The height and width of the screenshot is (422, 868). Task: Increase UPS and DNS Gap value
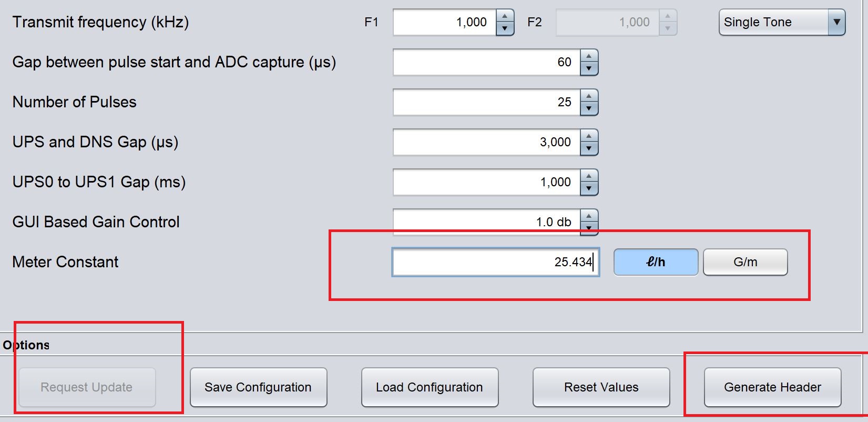(x=589, y=136)
